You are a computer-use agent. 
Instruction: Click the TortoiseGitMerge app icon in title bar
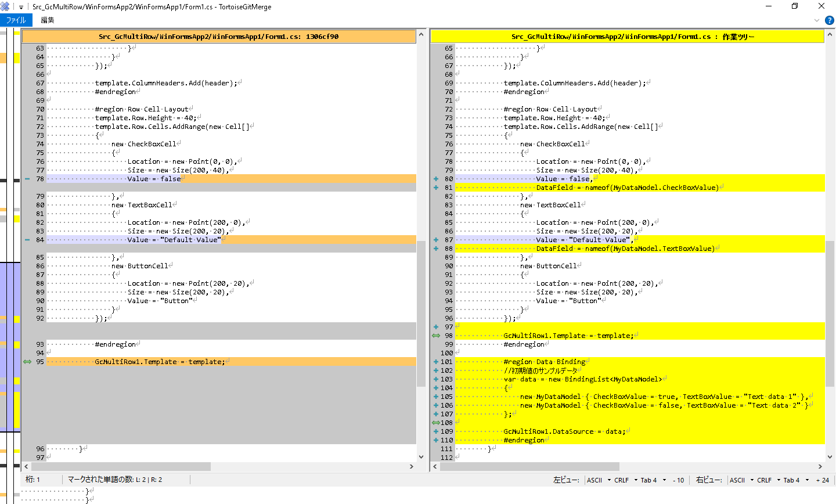[x=5, y=6]
